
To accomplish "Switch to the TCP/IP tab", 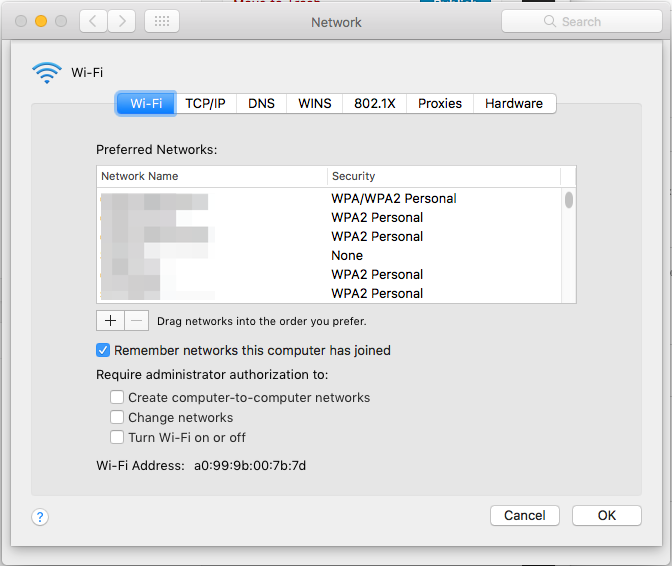I will point(206,103).
